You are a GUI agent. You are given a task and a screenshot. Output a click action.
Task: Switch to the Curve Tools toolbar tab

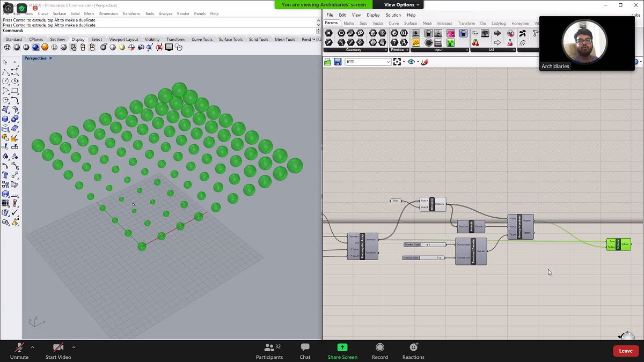click(202, 39)
